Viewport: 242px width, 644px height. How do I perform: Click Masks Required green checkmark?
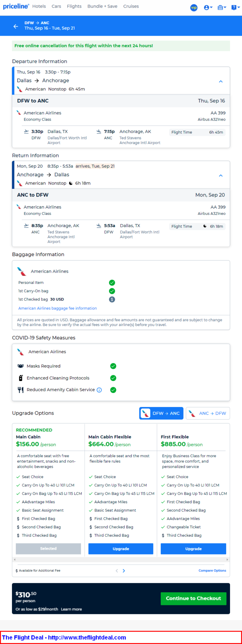click(x=113, y=366)
